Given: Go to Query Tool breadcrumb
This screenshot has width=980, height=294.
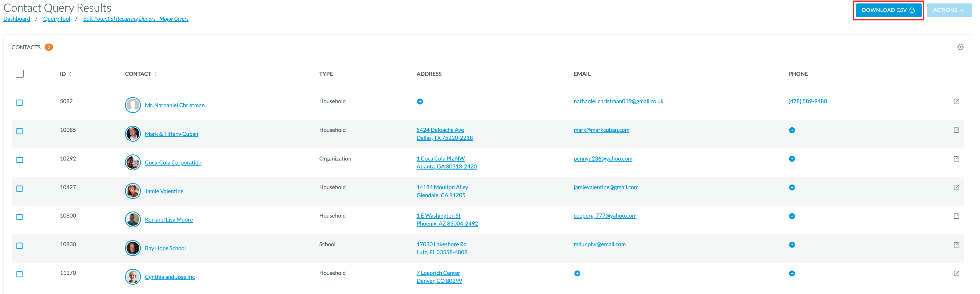Looking at the screenshot, I should [x=57, y=19].
